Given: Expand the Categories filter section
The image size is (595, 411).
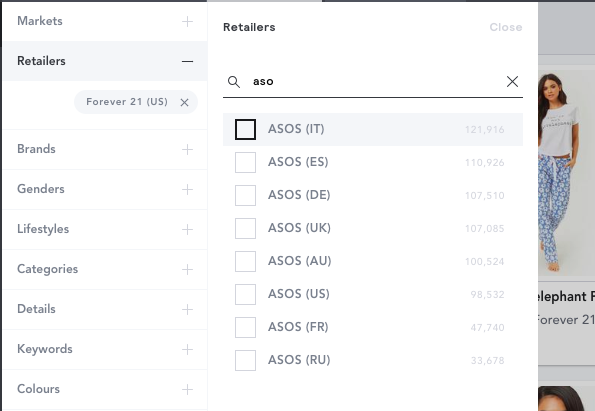Looking at the screenshot, I should (x=105, y=269).
